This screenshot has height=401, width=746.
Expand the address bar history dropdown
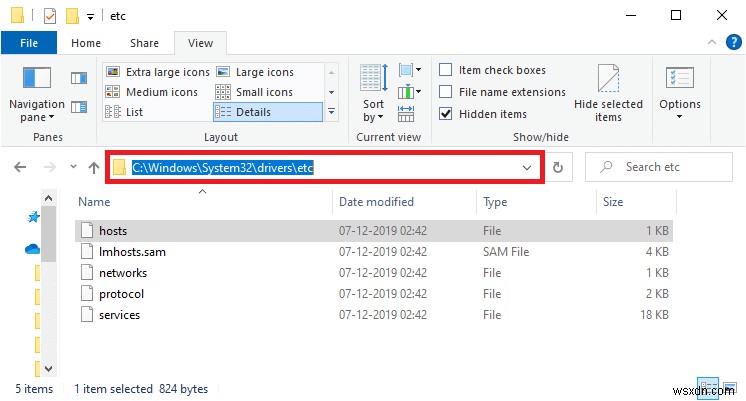coord(527,167)
